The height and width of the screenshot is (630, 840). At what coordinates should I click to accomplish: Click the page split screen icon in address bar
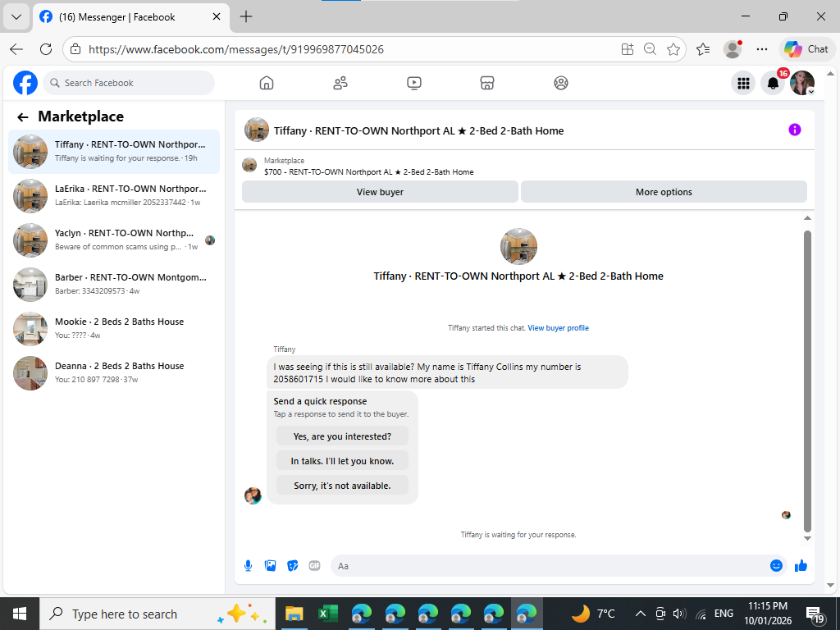(628, 49)
